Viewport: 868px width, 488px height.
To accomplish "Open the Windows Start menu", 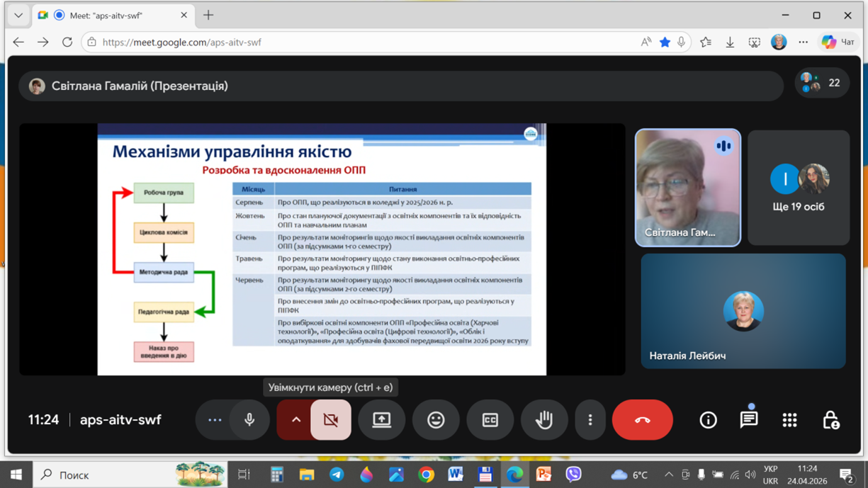I will pyautogui.click(x=16, y=475).
